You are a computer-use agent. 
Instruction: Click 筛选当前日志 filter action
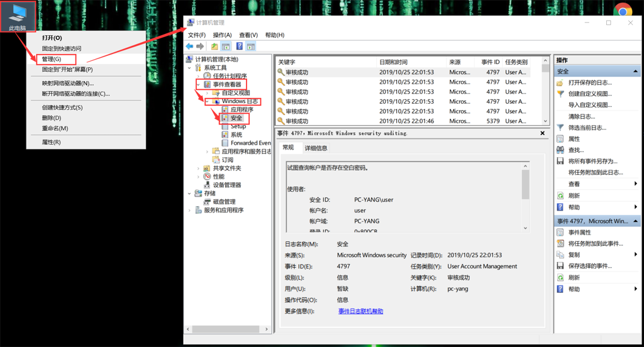click(587, 128)
